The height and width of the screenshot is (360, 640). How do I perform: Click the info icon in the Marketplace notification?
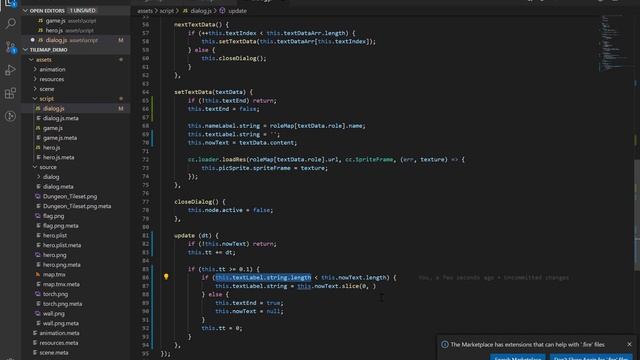coord(445,344)
